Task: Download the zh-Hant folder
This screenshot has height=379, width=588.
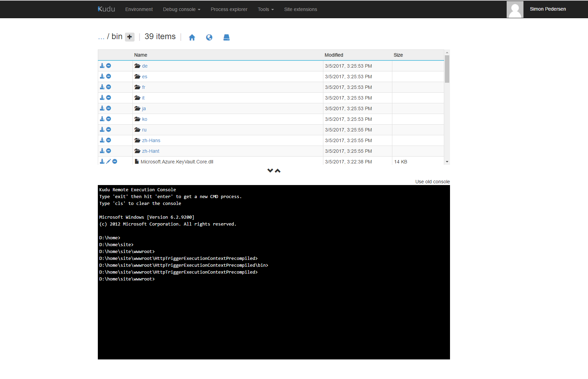Action: click(102, 151)
